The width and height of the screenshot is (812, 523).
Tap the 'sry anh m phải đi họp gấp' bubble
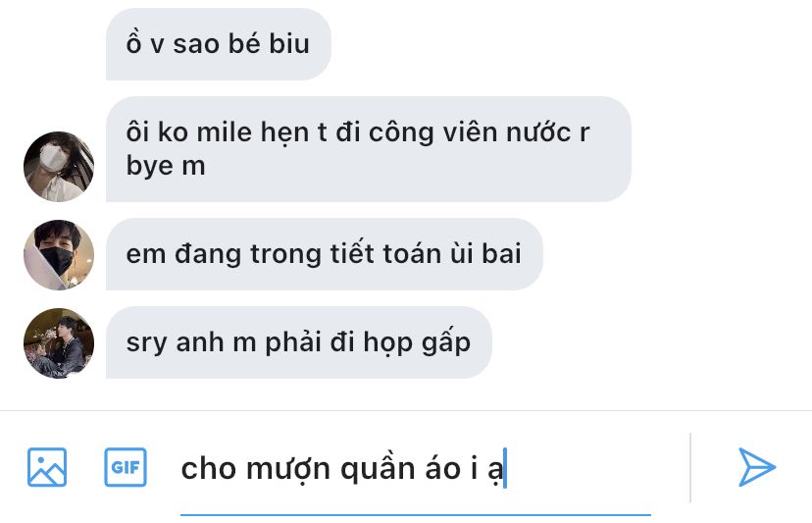[x=299, y=342]
